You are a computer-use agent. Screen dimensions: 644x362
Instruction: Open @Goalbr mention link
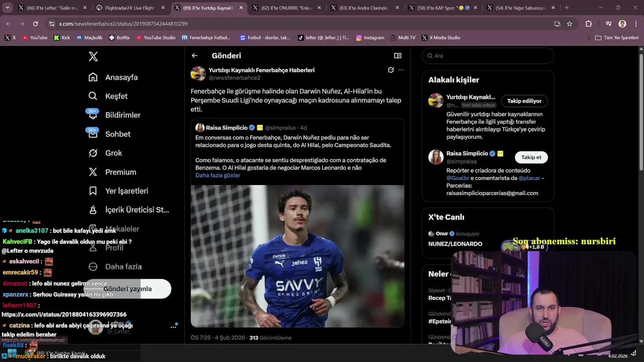[x=458, y=178]
